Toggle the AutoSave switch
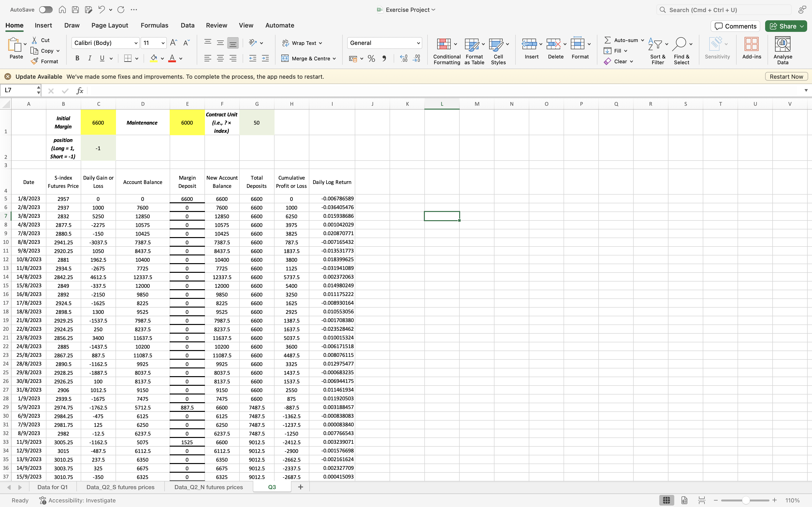Image resolution: width=812 pixels, height=507 pixels. tap(46, 10)
